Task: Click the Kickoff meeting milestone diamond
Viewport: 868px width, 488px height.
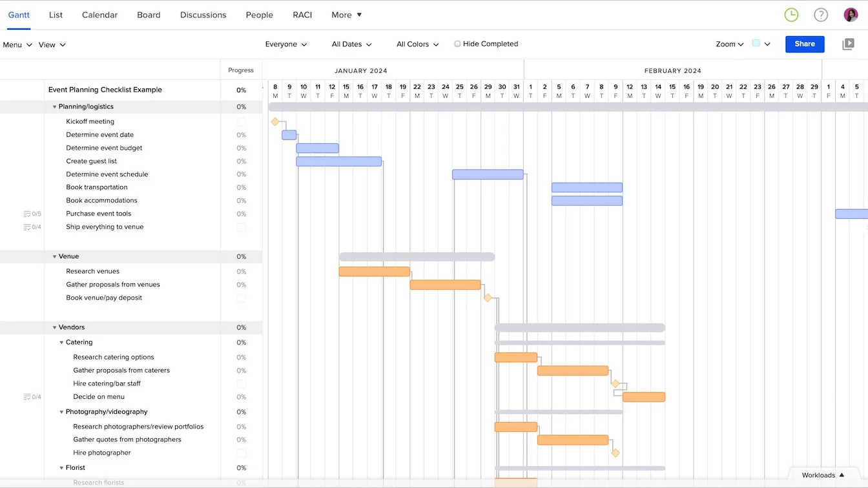Action: pyautogui.click(x=276, y=121)
